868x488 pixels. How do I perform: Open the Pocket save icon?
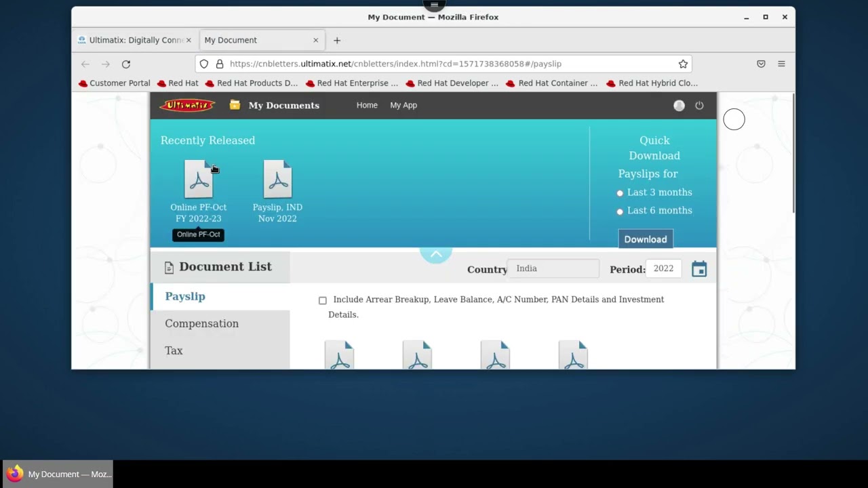click(x=761, y=64)
